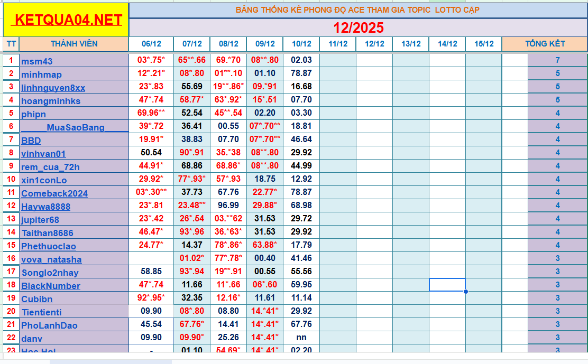
Task: Select the TỔNG KẾT header cell
Action: pyautogui.click(x=545, y=44)
